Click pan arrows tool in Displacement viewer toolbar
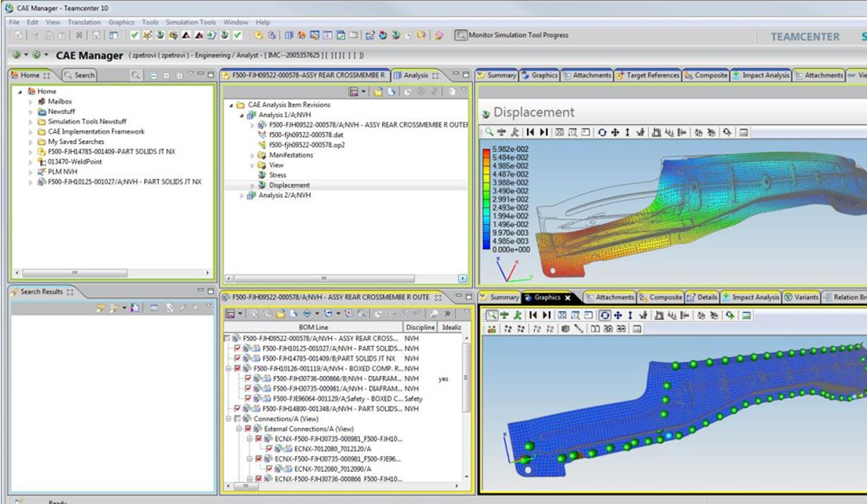Viewport: 867px width, 504px height. point(615,132)
